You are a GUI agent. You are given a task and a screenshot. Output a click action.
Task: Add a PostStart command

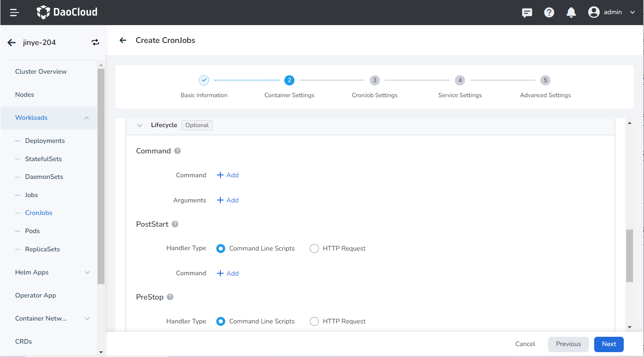(x=228, y=274)
